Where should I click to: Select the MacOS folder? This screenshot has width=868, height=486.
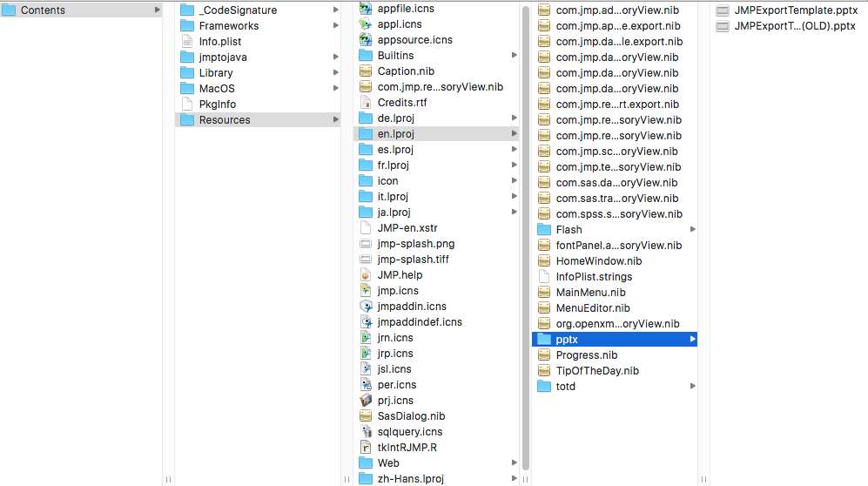click(x=258, y=89)
